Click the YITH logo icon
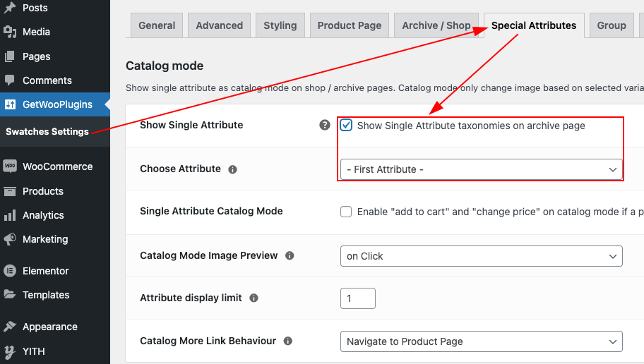This screenshot has height=364, width=644. tap(9, 351)
